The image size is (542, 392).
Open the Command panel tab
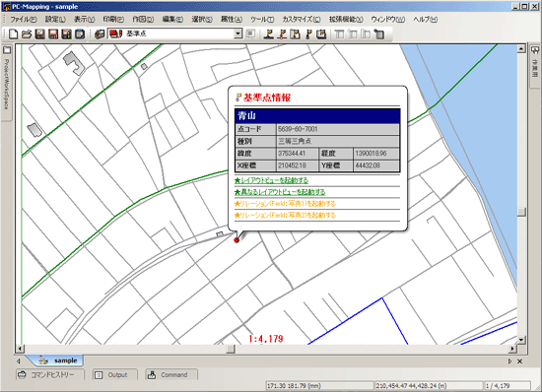171,374
